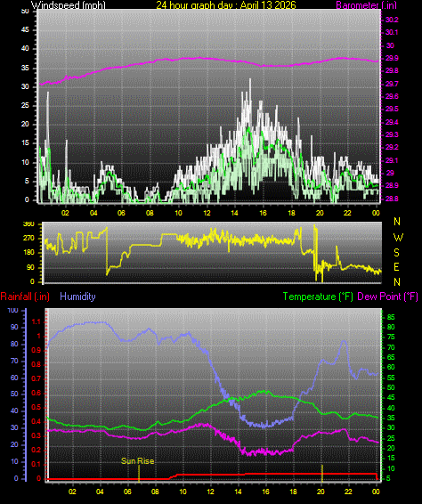The width and height of the screenshot is (422, 504).
Task: Click the '85' temperature axis value
Action: coord(391,317)
